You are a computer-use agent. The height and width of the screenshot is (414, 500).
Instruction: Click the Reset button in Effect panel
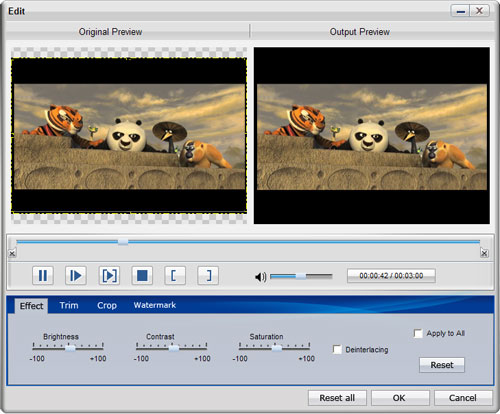click(x=442, y=365)
